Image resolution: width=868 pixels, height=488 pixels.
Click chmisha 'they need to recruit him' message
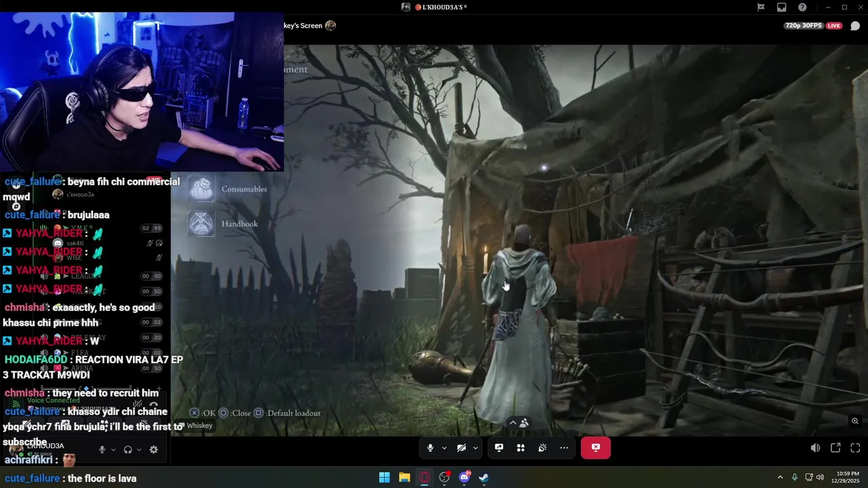pos(81,393)
